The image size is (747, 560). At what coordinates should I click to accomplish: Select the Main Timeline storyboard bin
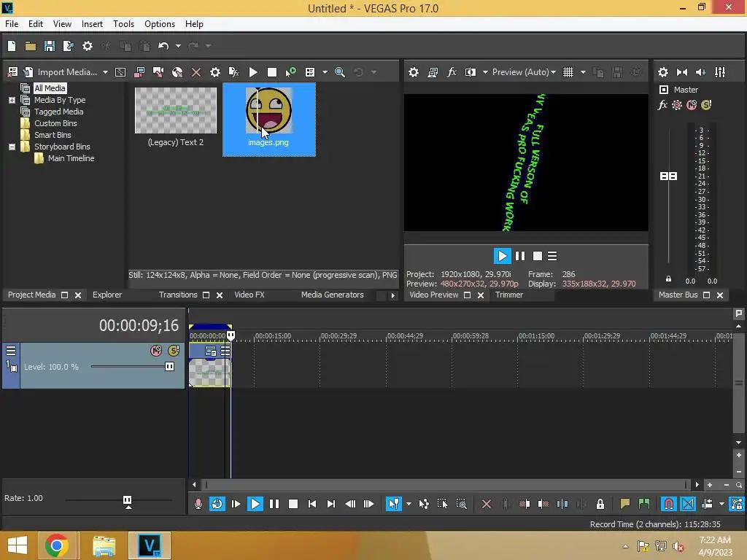point(71,158)
